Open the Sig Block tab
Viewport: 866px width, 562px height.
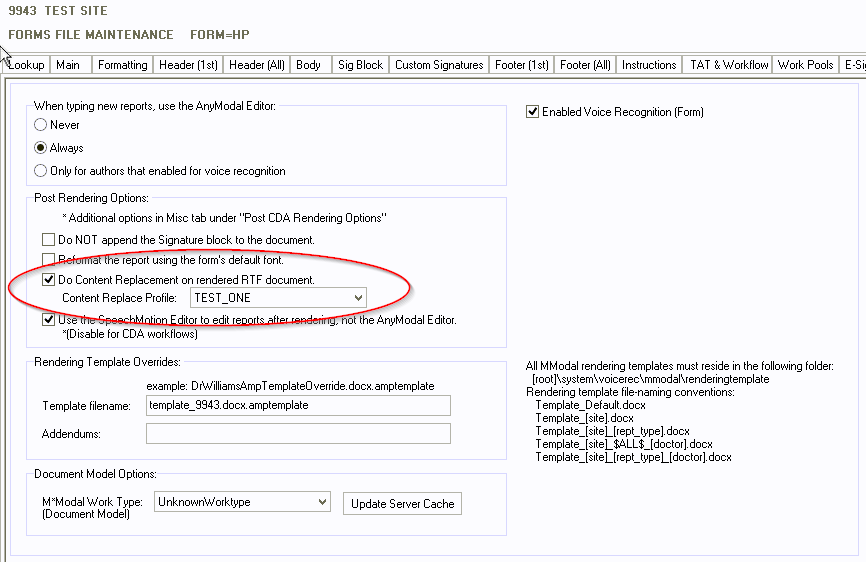pyautogui.click(x=360, y=65)
